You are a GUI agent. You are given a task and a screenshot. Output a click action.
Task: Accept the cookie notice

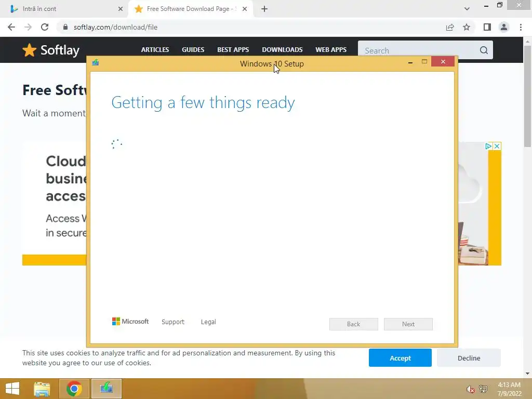point(400,358)
